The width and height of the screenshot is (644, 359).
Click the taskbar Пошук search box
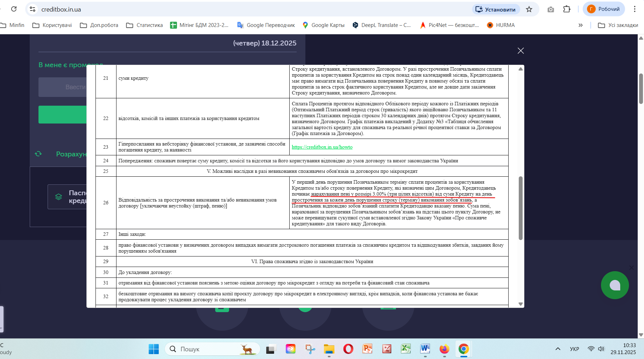(x=212, y=349)
